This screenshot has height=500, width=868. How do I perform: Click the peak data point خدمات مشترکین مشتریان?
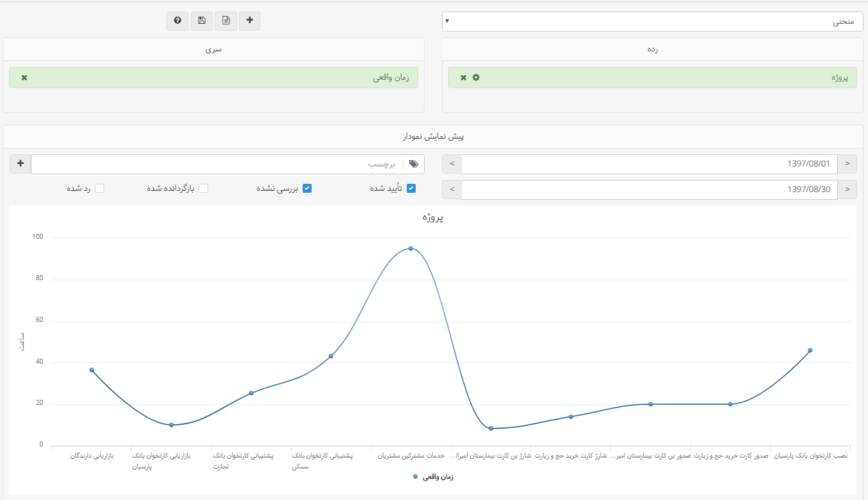tap(411, 249)
